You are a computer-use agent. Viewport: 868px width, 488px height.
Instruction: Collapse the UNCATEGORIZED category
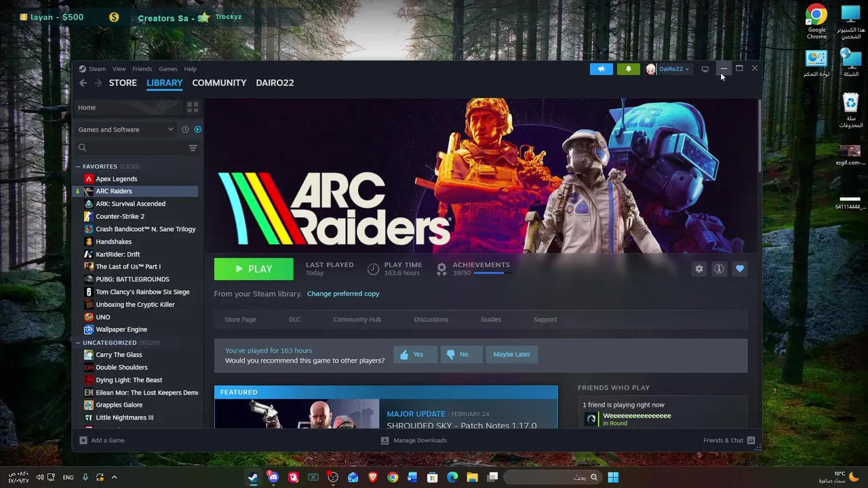[x=78, y=343]
